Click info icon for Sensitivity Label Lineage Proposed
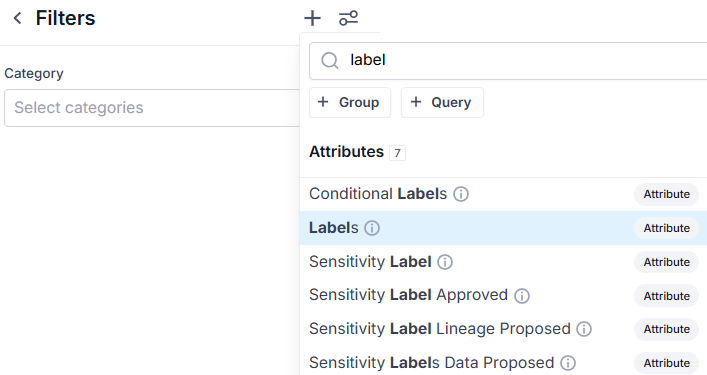This screenshot has width=707, height=375. (x=584, y=329)
